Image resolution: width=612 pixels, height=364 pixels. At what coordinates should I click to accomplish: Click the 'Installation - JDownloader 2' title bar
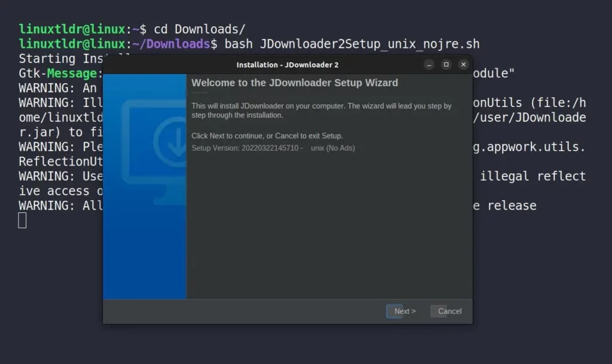[287, 65]
